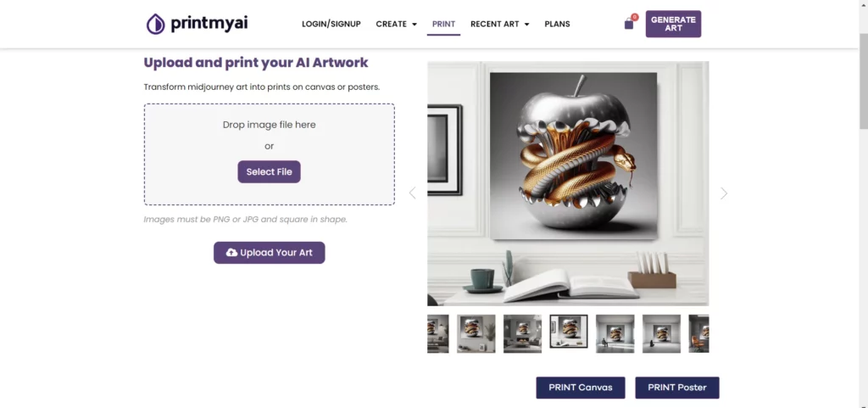
Task: Expand the CREATE dropdown menu
Action: [x=397, y=24]
